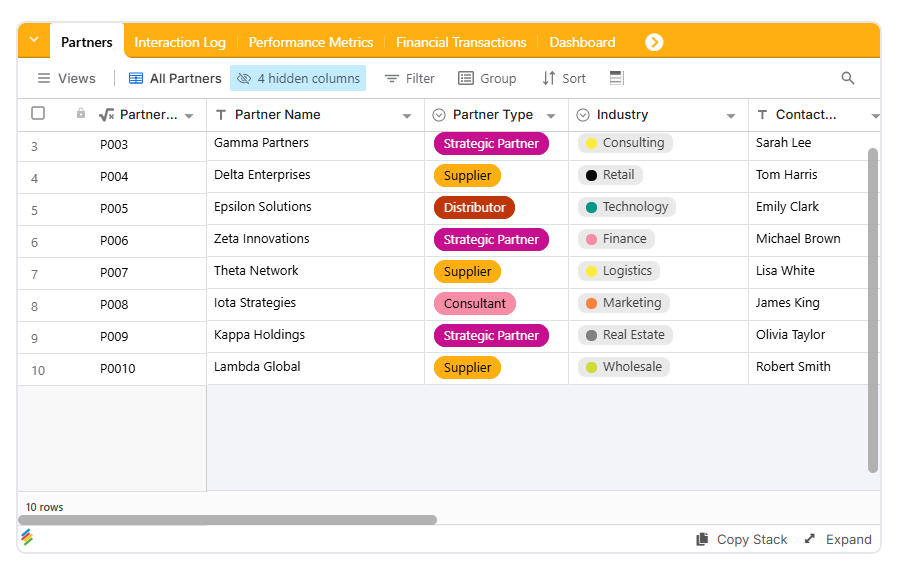Select the P0010 cell
Viewport: 902px width, 568px height.
pyautogui.click(x=117, y=369)
